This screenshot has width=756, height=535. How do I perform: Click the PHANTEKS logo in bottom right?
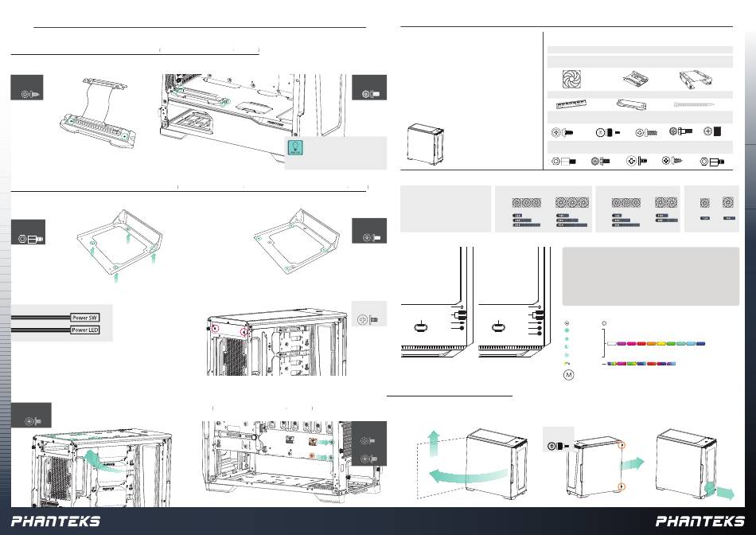click(x=700, y=521)
